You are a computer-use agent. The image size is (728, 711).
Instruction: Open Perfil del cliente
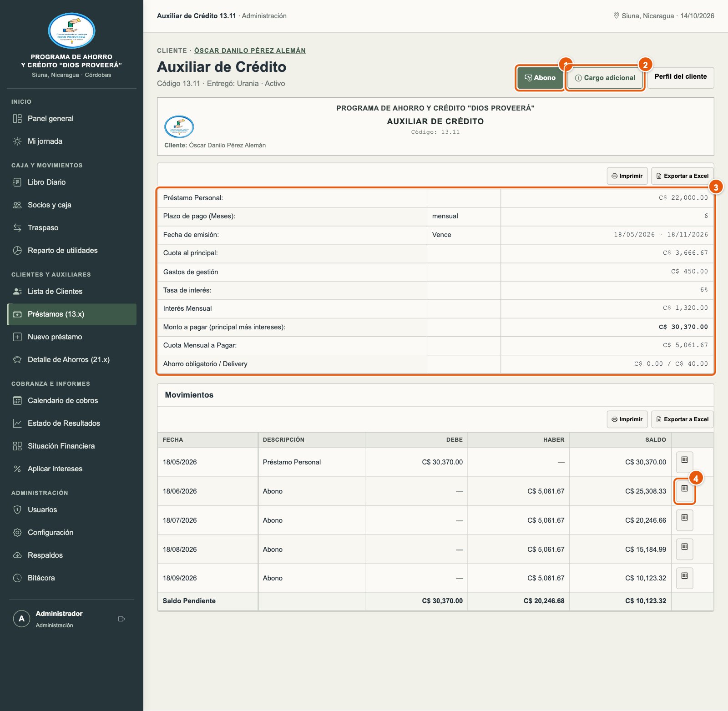681,77
